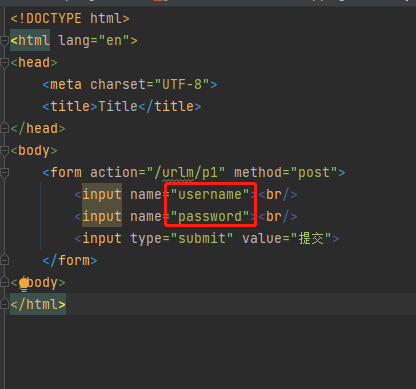The image size is (416, 389).
Task: Click fold marker beside closing head tag
Action: tap(4, 128)
